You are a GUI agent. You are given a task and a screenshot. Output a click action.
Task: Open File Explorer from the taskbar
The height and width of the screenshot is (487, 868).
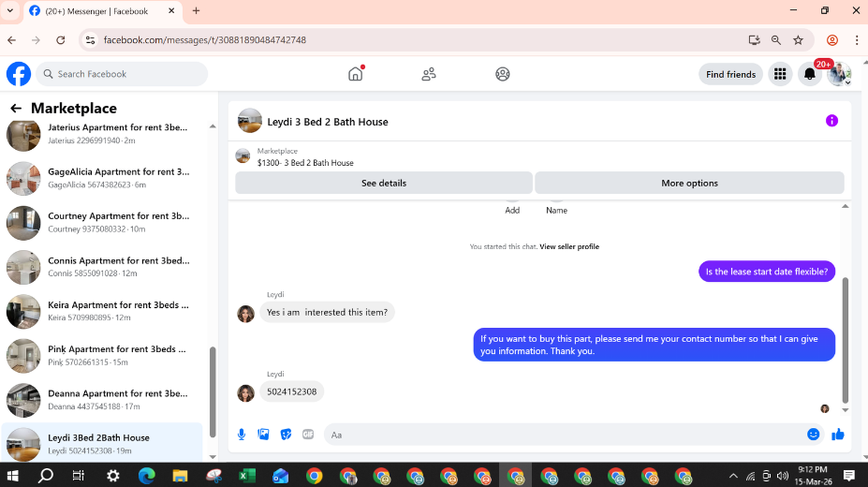[180, 476]
